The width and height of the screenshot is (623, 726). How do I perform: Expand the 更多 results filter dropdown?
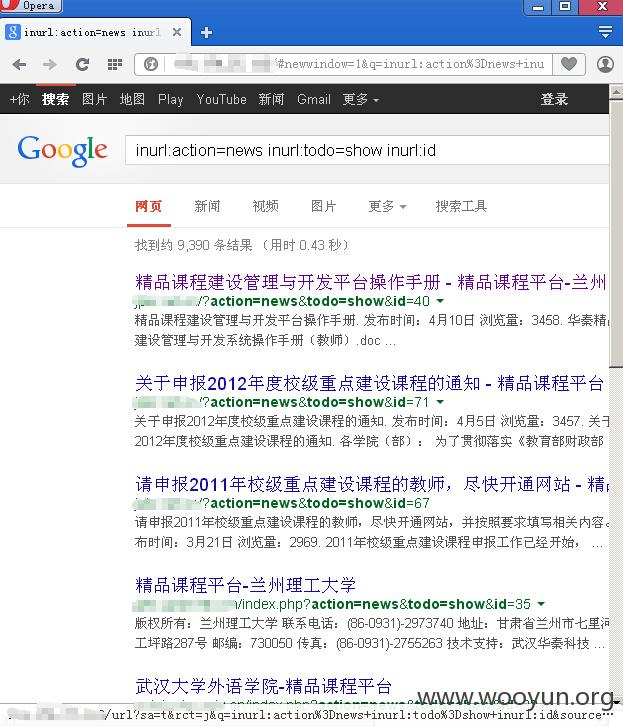click(387, 206)
